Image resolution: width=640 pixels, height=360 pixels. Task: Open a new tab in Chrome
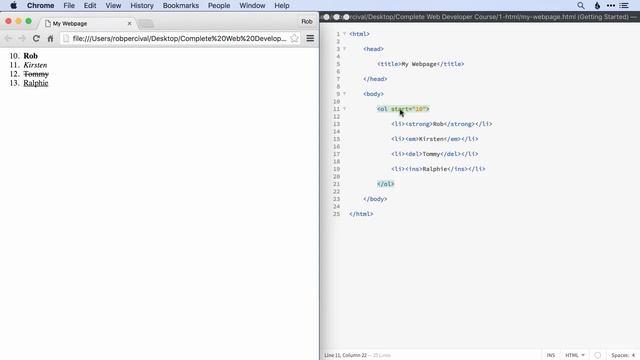pyautogui.click(x=146, y=24)
